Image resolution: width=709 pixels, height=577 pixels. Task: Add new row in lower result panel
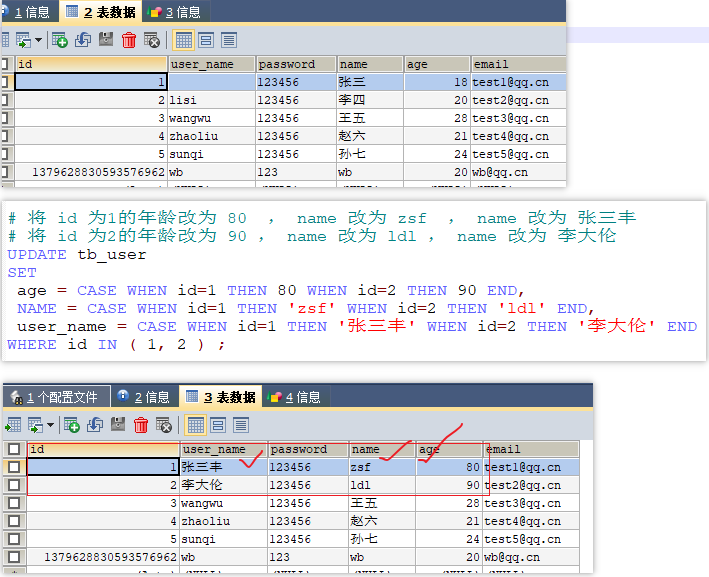[x=71, y=425]
